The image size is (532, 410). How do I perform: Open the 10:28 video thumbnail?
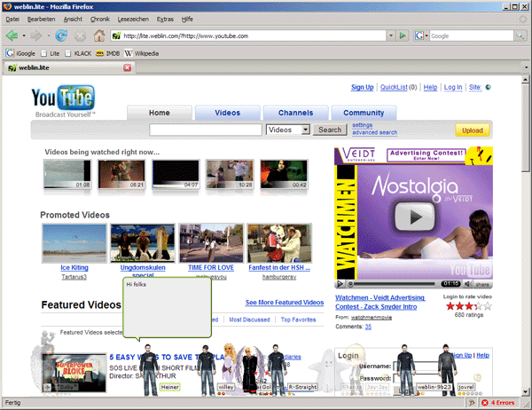point(230,174)
